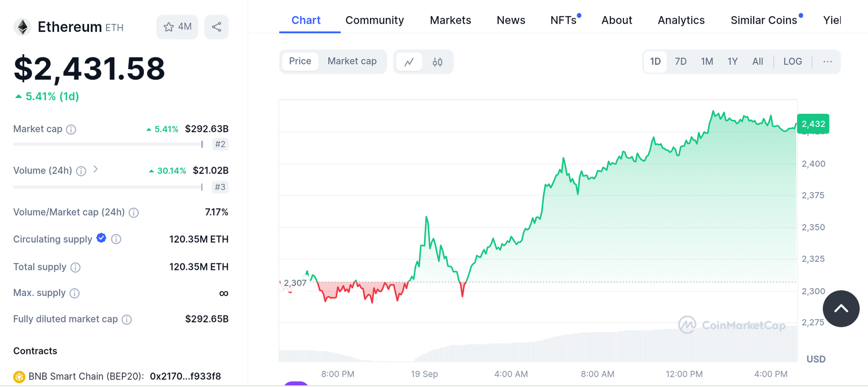This screenshot has width=868, height=387.
Task: Click the Market cap rank progress bar
Action: (x=108, y=144)
